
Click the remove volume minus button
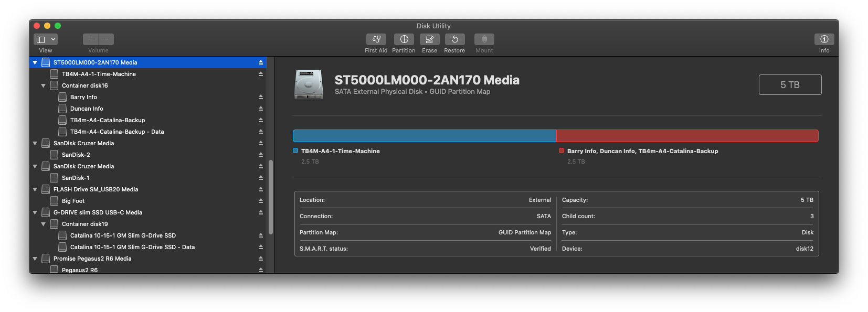[106, 39]
